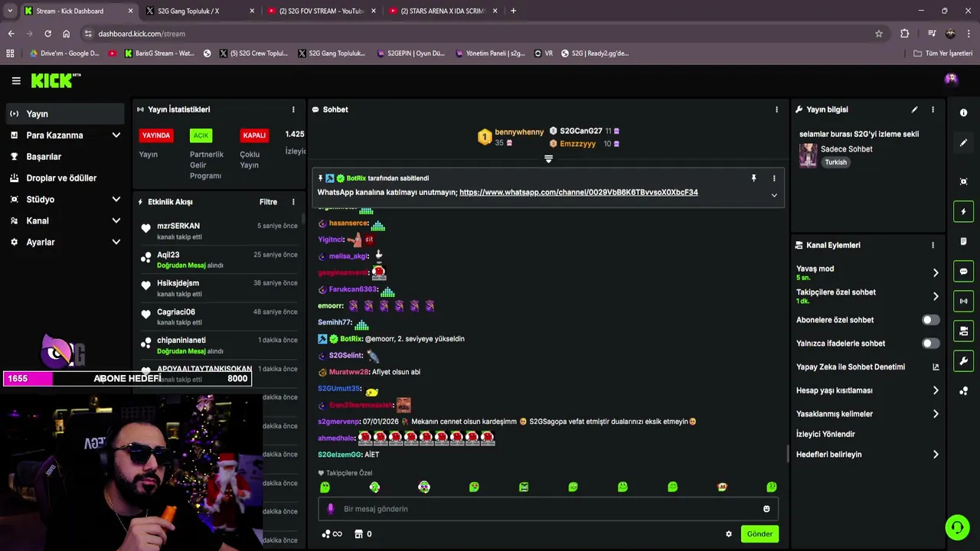Edit stream info with the pencil icon
The image size is (980, 551).
tap(914, 109)
